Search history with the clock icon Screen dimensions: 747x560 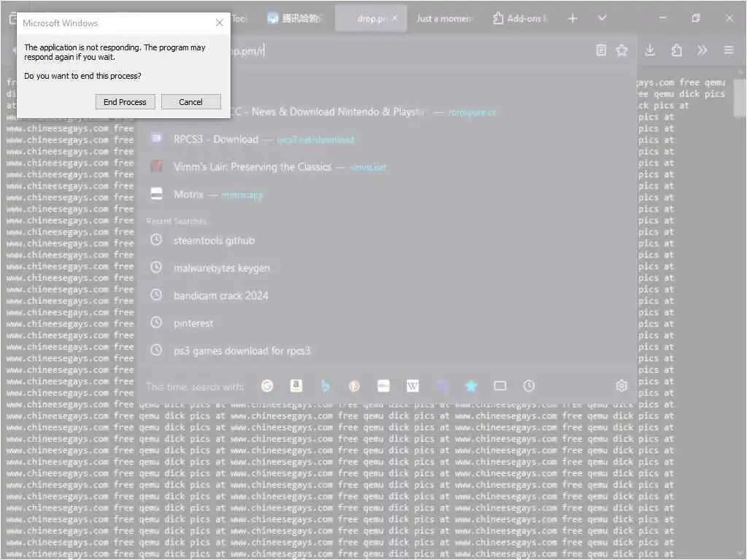(x=529, y=386)
